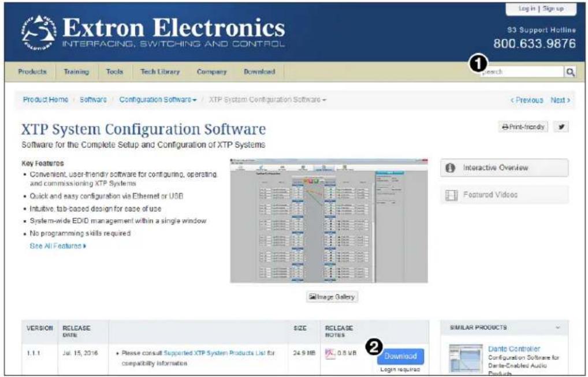Click the Sign up link
Screen dimensions: 588x377
tap(553, 9)
